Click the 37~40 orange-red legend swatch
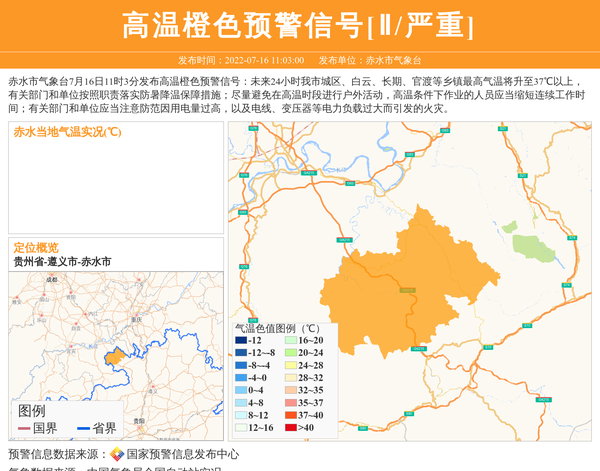 [293, 415]
